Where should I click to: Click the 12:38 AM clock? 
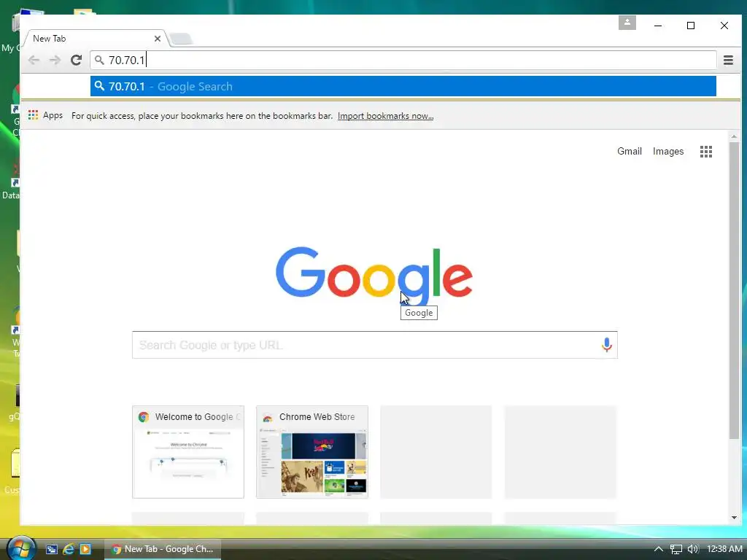click(724, 549)
